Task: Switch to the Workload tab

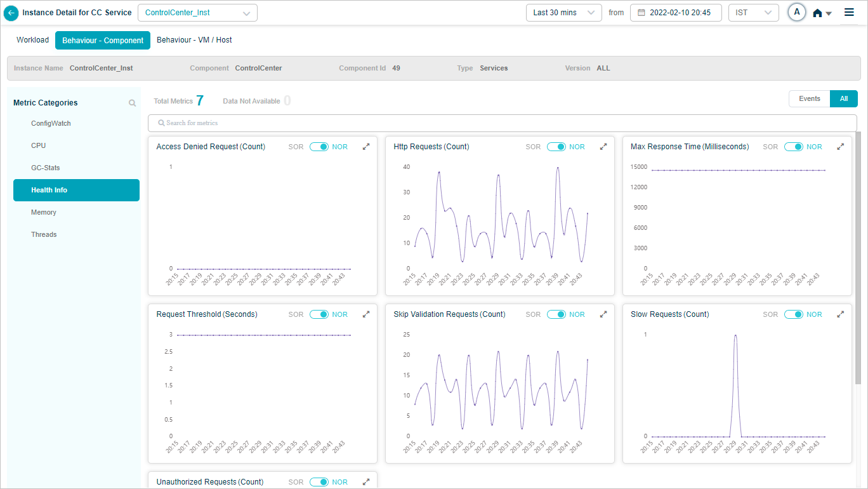Action: click(32, 40)
